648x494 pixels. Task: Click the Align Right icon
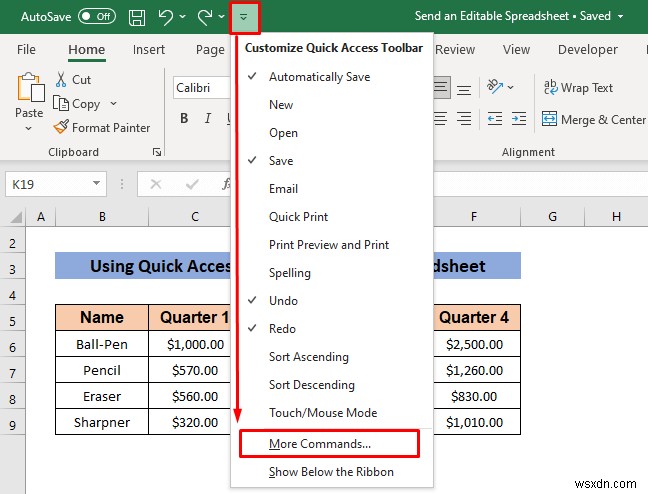(464, 119)
